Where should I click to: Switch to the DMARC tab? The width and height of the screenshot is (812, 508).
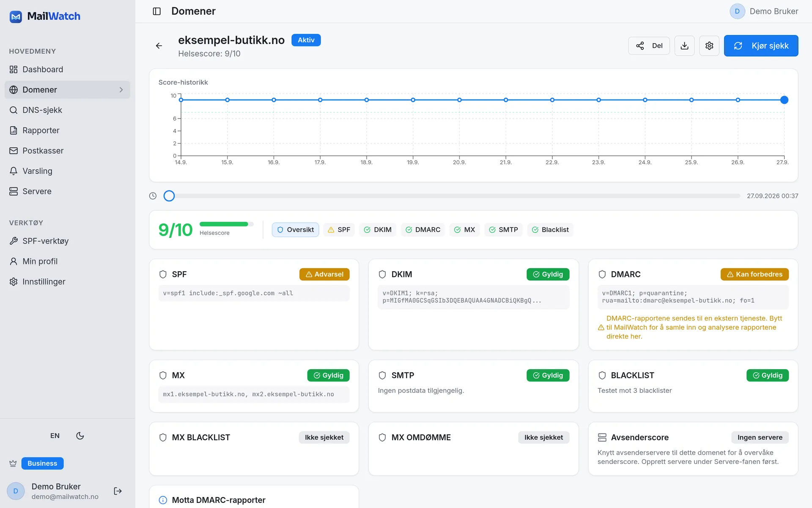point(423,230)
